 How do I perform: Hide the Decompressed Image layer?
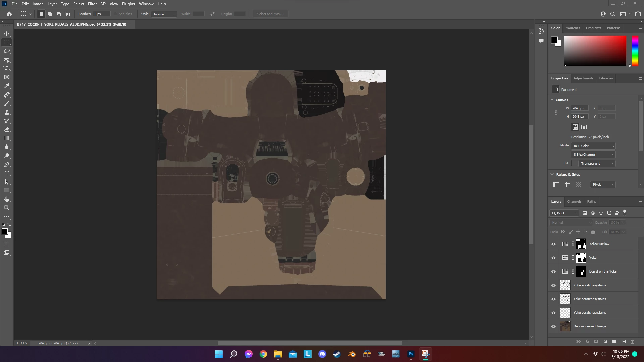(x=554, y=326)
